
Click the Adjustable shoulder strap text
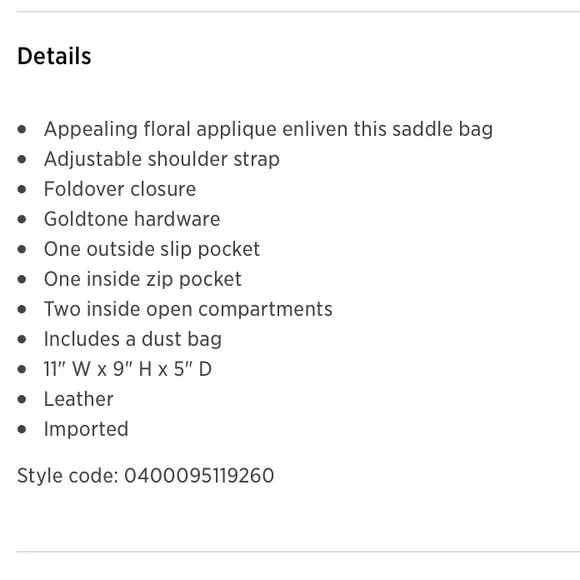(x=162, y=159)
